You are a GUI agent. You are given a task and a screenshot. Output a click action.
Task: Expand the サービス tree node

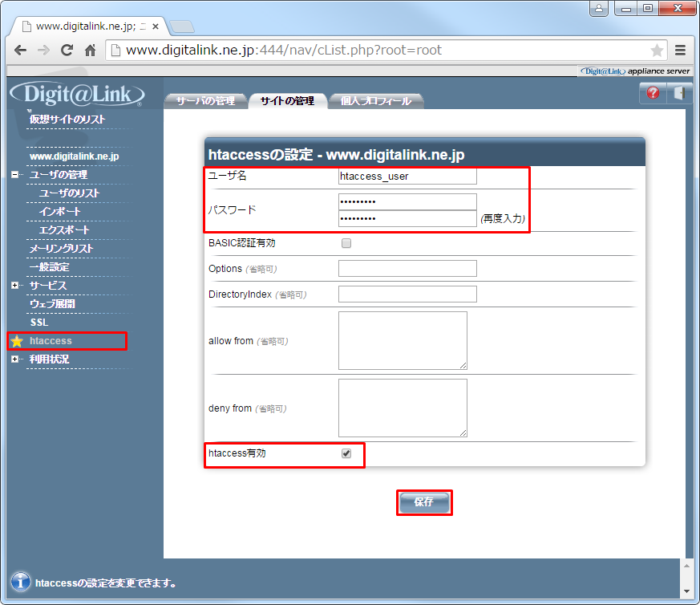click(14, 285)
